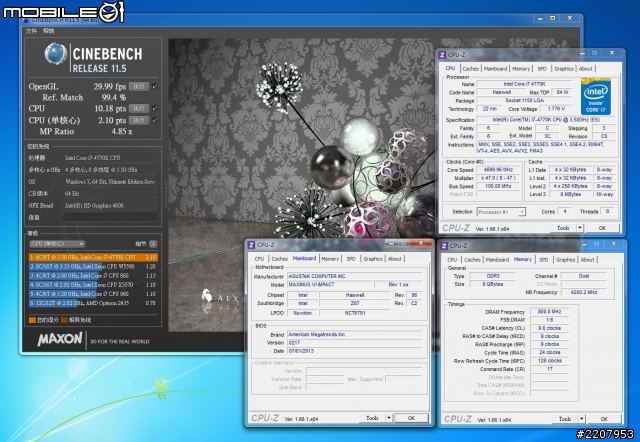Click OK in the Mainboard CPU-Z window
The width and height of the screenshot is (640, 442).
coord(411,418)
